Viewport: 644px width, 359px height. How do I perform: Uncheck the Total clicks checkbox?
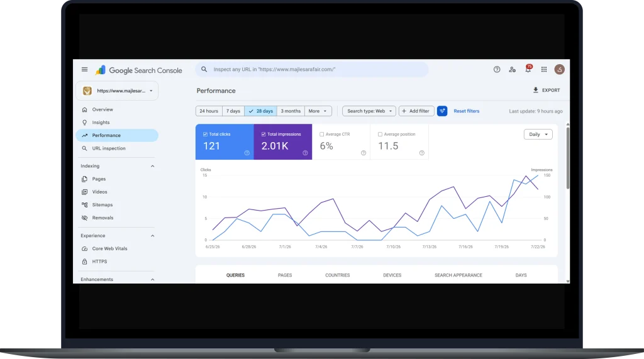click(x=206, y=135)
